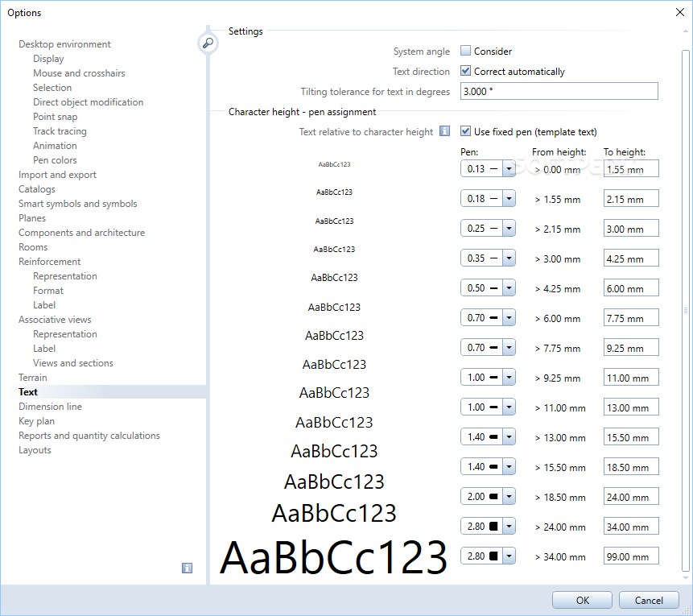Select Format under Reinforcement
Screen dimensions: 693x616
point(47,290)
